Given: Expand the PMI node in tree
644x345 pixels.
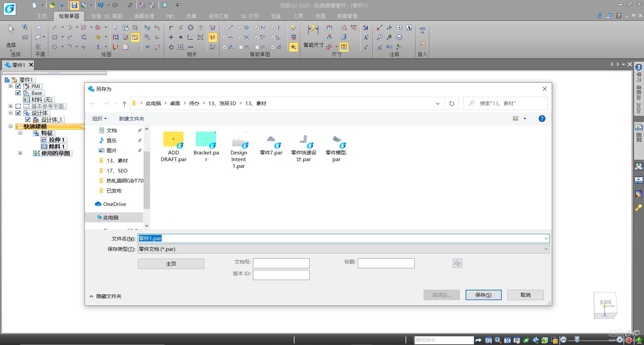Looking at the screenshot, I should point(10,86).
